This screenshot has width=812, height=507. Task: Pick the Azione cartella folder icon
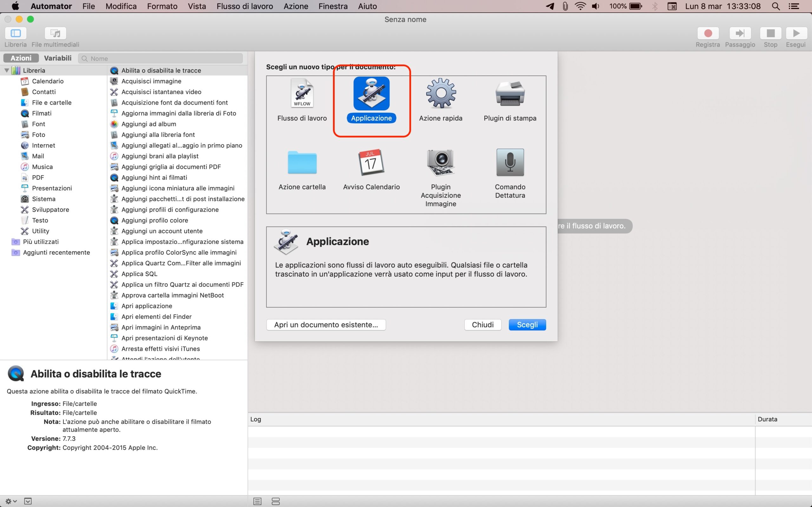(302, 163)
